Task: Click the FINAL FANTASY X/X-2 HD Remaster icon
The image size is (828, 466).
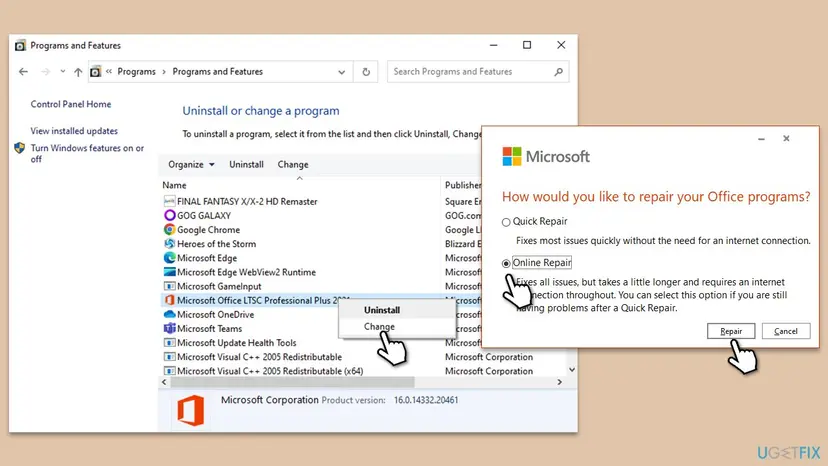Action: pyautogui.click(x=169, y=201)
